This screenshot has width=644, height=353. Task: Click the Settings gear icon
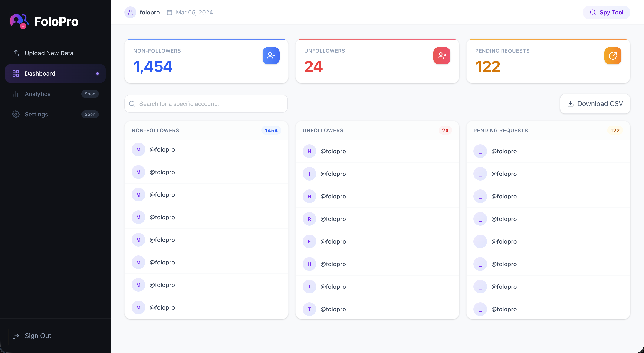[16, 115]
